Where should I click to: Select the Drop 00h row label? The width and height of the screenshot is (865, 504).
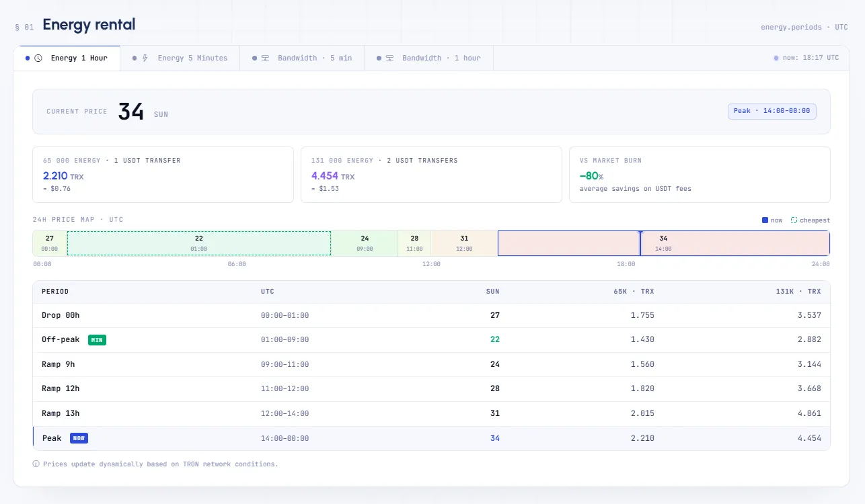61,315
